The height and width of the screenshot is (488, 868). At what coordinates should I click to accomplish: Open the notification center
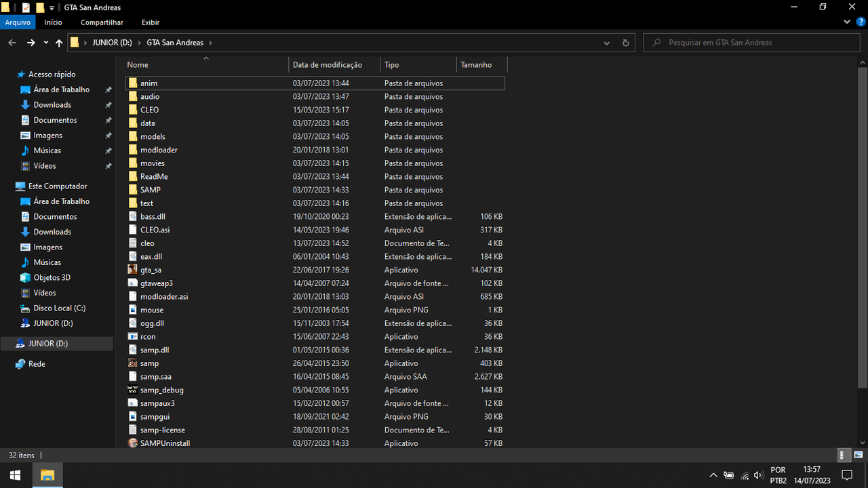846,475
